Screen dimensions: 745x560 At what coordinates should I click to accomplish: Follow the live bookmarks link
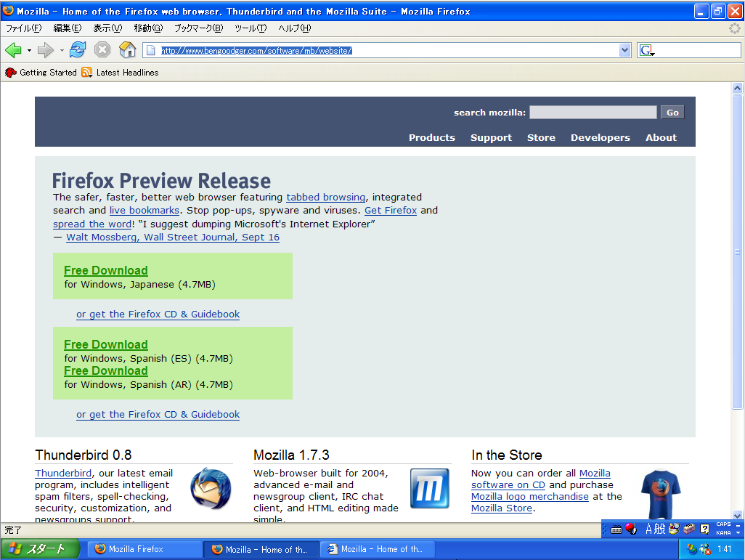(x=144, y=210)
